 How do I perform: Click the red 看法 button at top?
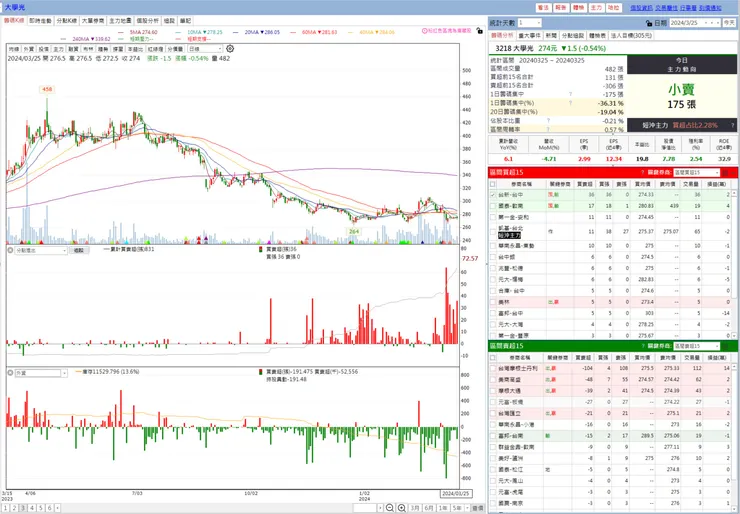pos(543,8)
